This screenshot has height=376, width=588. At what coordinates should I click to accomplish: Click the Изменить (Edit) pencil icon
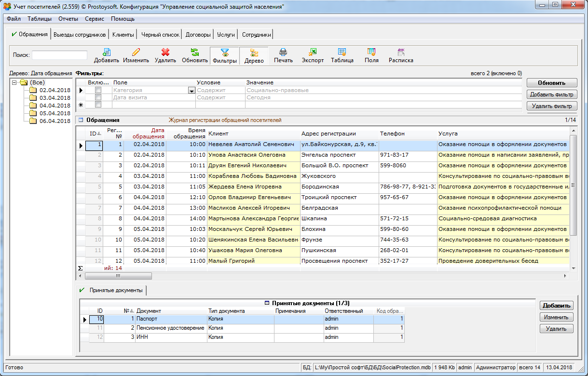[x=136, y=53]
